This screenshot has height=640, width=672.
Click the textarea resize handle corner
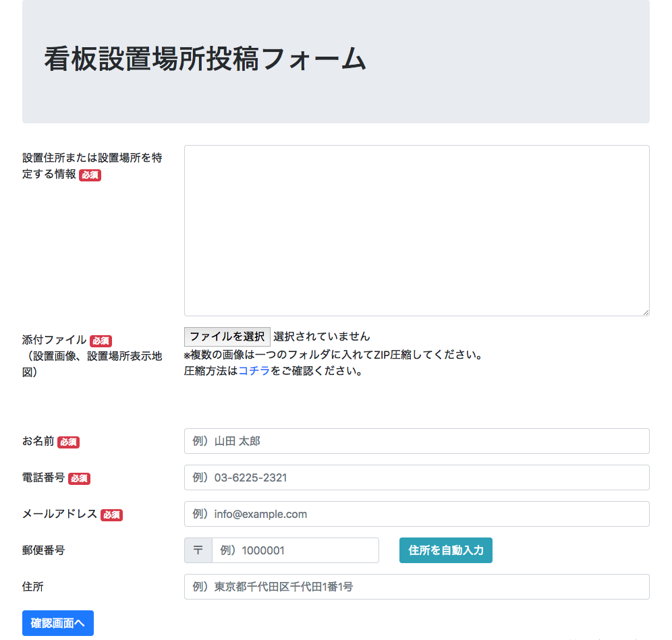click(646, 312)
